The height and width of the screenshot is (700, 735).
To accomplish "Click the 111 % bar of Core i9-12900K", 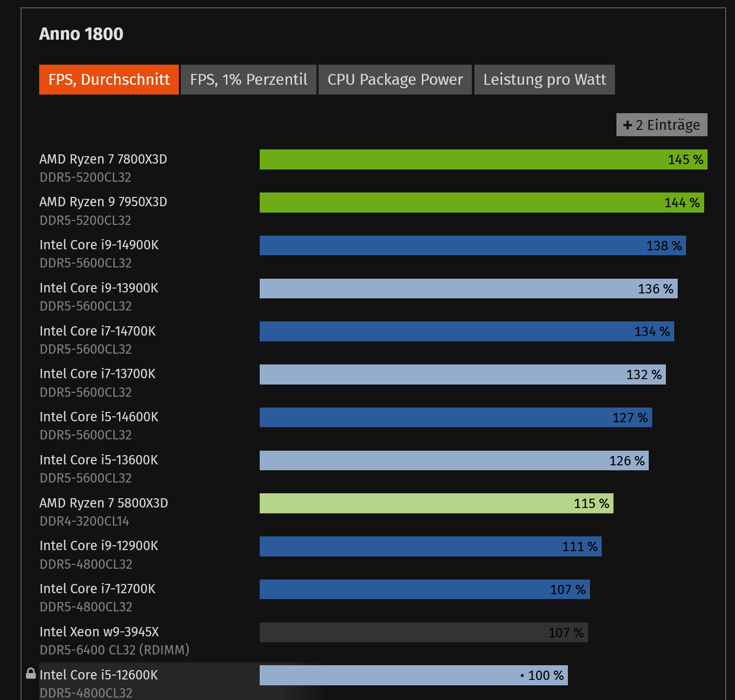I will 431,547.
